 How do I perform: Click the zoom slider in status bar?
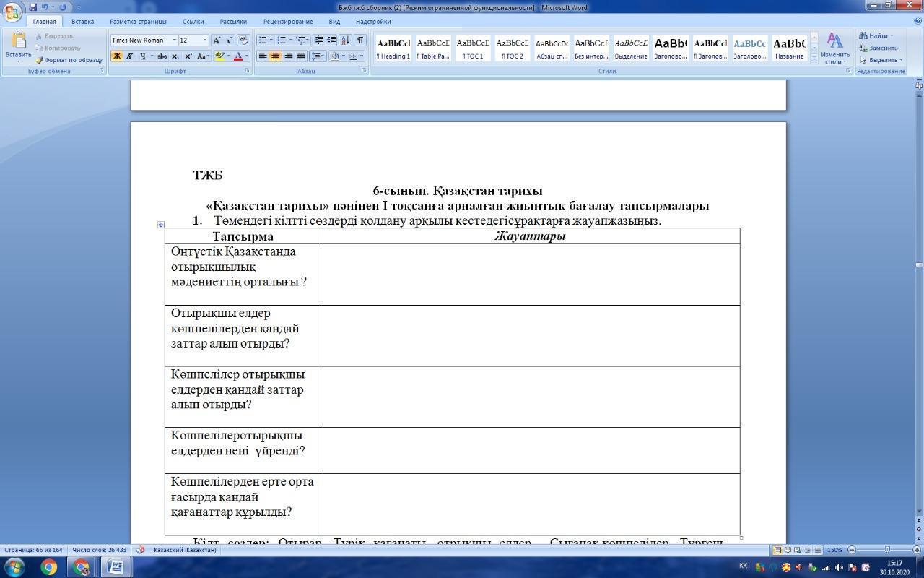click(x=887, y=550)
